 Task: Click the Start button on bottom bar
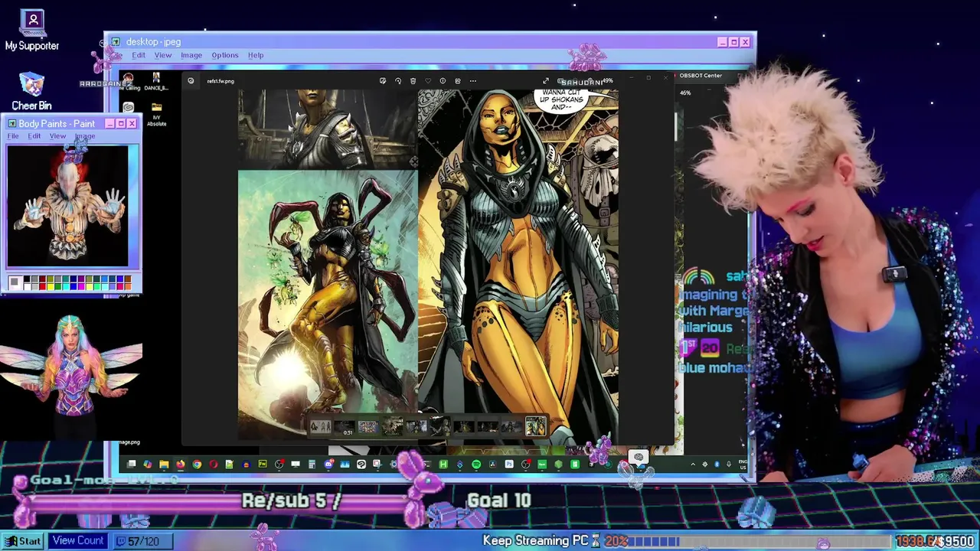point(22,541)
